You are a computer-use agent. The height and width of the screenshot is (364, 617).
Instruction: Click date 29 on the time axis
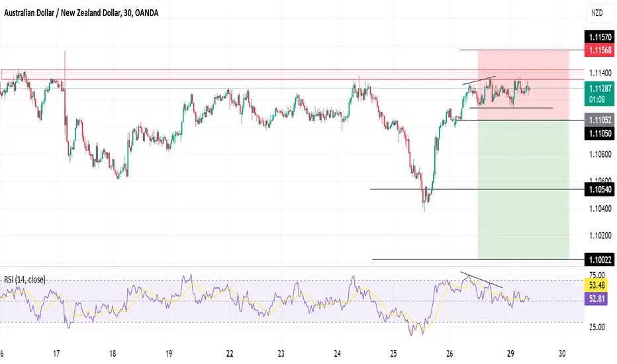510,353
